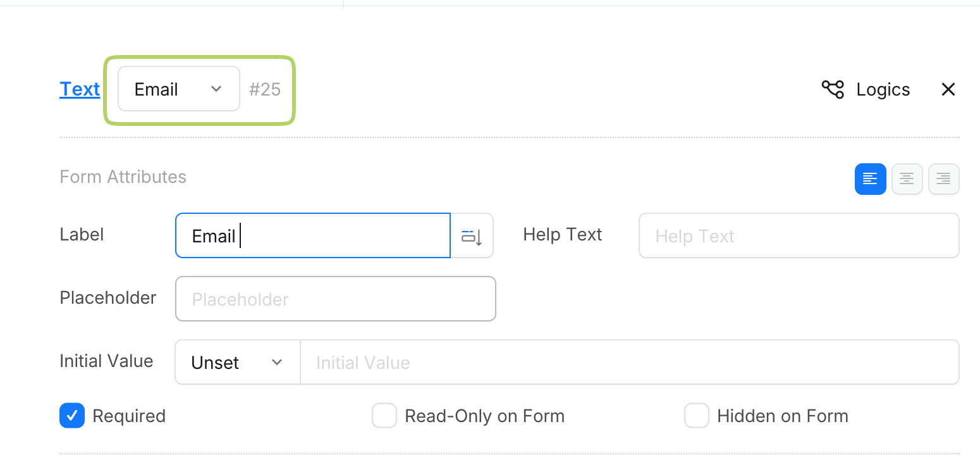This screenshot has width=980, height=467.
Task: Select right alignment icon
Action: 943,179
